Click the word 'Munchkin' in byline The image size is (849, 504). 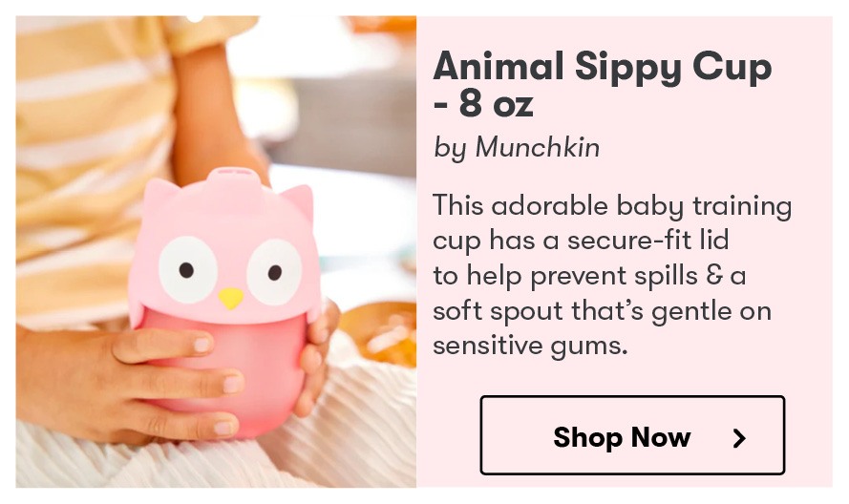pyautogui.click(x=537, y=147)
